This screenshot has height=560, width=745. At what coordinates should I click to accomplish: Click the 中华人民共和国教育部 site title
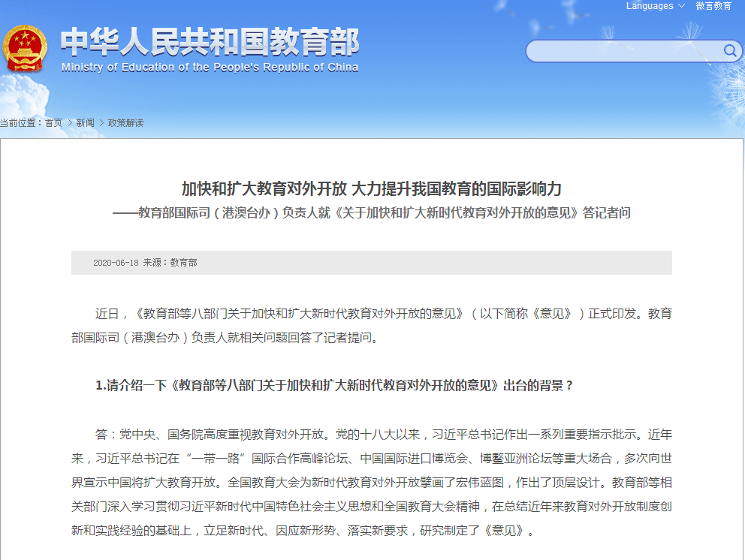pos(210,42)
